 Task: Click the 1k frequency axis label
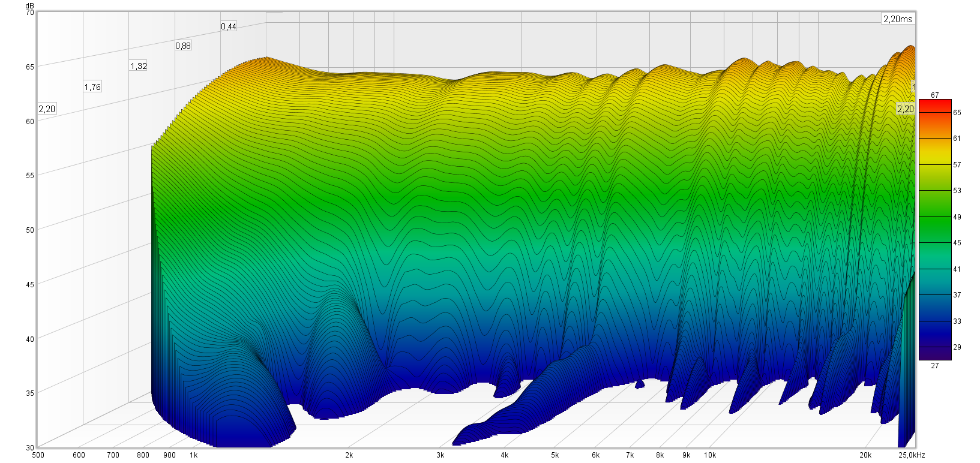click(194, 455)
